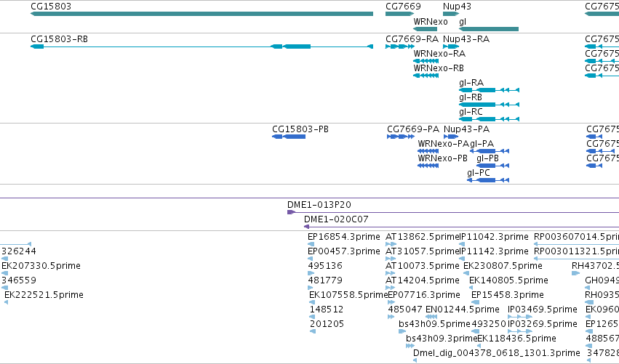
Task: Select the gl gene bar
Action: (489, 29)
